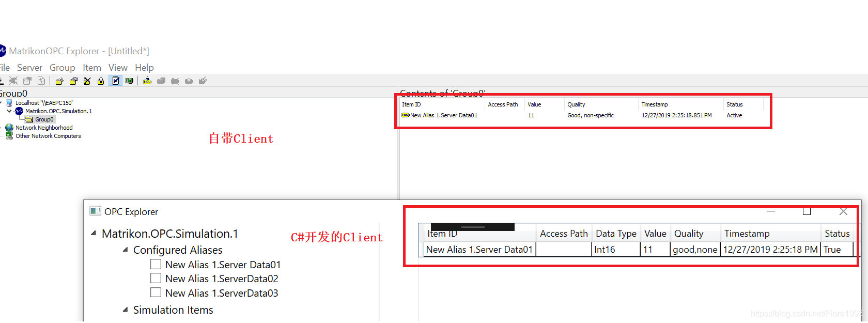The width and height of the screenshot is (868, 323).
Task: Toggle the highlighted notepad pen toolbar icon
Action: tap(115, 81)
